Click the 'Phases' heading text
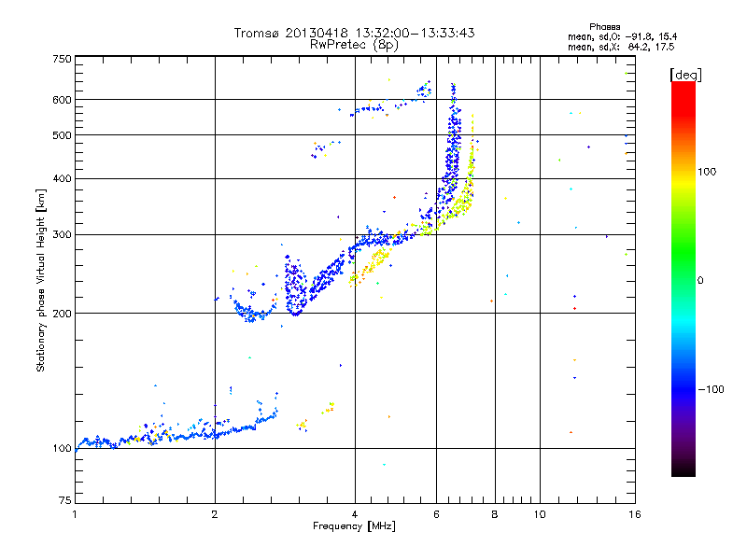 604,27
